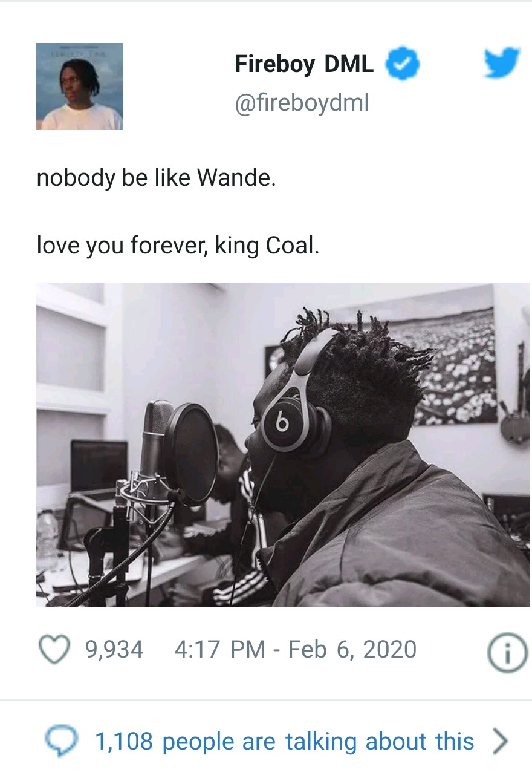Click the 4:17 PM - Feb 6, 2020 timestamp
The image size is (532, 781).
coord(295,650)
